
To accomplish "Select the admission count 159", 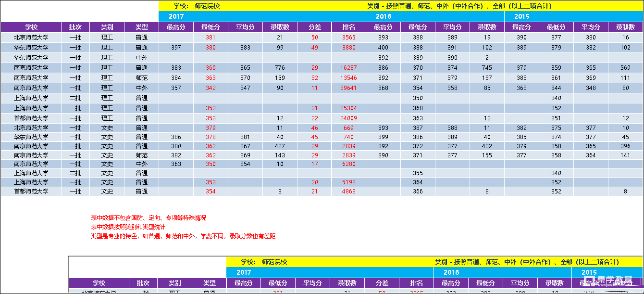I will [280, 78].
